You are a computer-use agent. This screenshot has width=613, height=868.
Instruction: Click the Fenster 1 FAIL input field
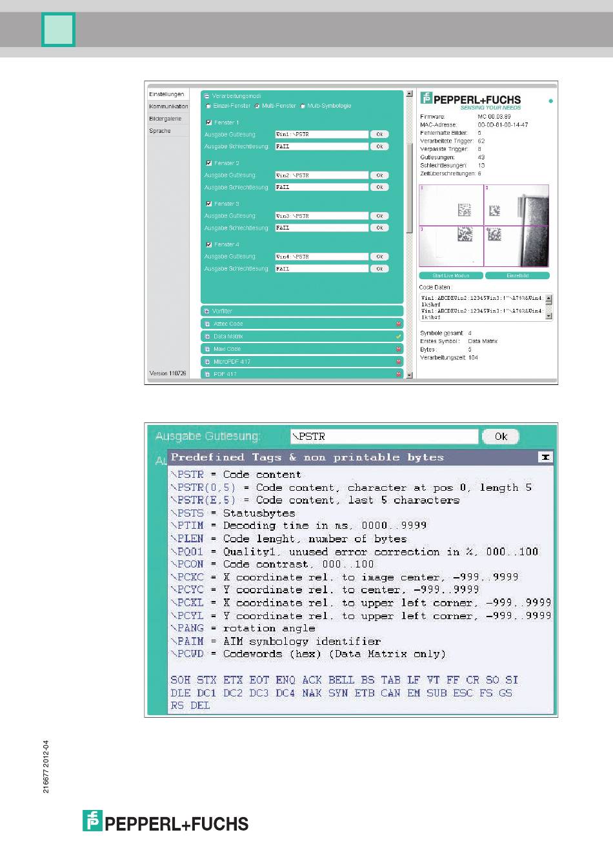pyautogui.click(x=321, y=147)
